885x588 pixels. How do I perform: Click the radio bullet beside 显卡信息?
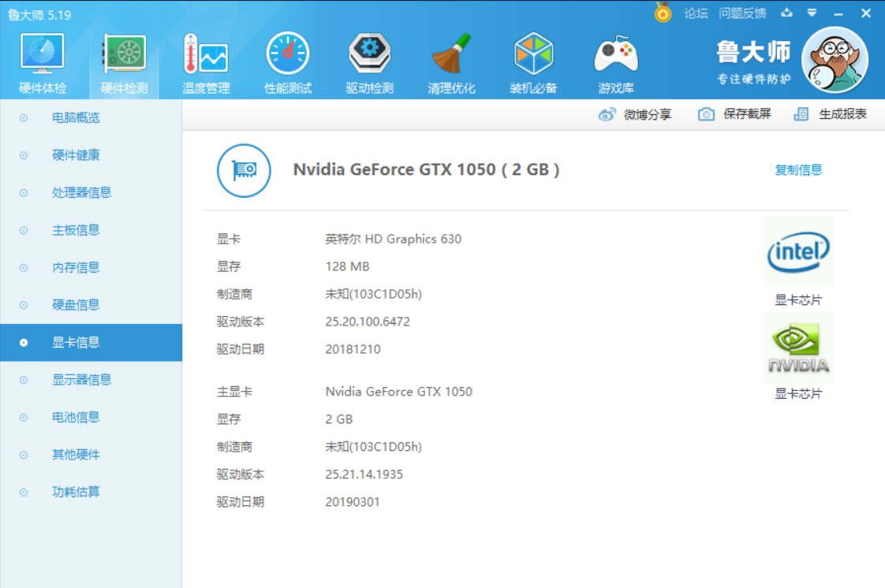pyautogui.click(x=23, y=342)
